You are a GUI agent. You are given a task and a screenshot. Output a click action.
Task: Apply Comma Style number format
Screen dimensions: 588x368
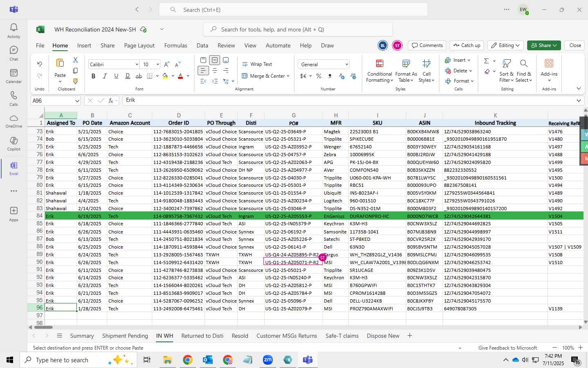coord(330,76)
